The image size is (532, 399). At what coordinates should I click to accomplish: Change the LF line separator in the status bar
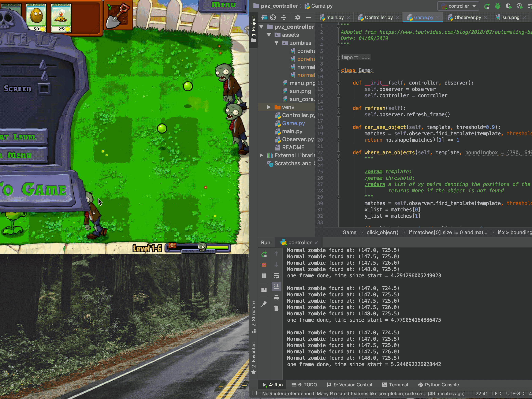point(497,394)
